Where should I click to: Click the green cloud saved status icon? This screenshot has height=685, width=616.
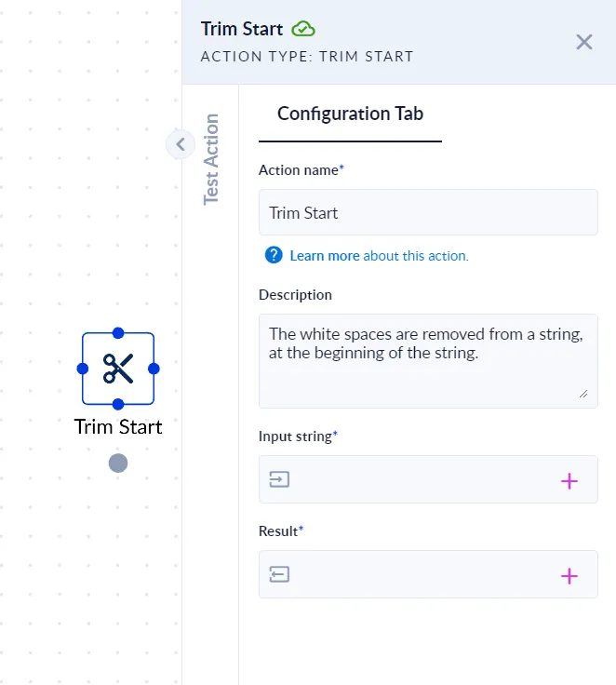coord(302,29)
